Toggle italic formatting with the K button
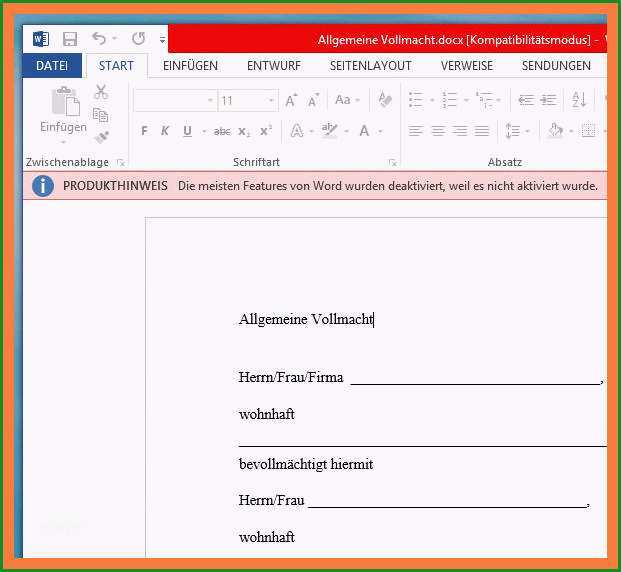This screenshot has width=621, height=572. 165,130
